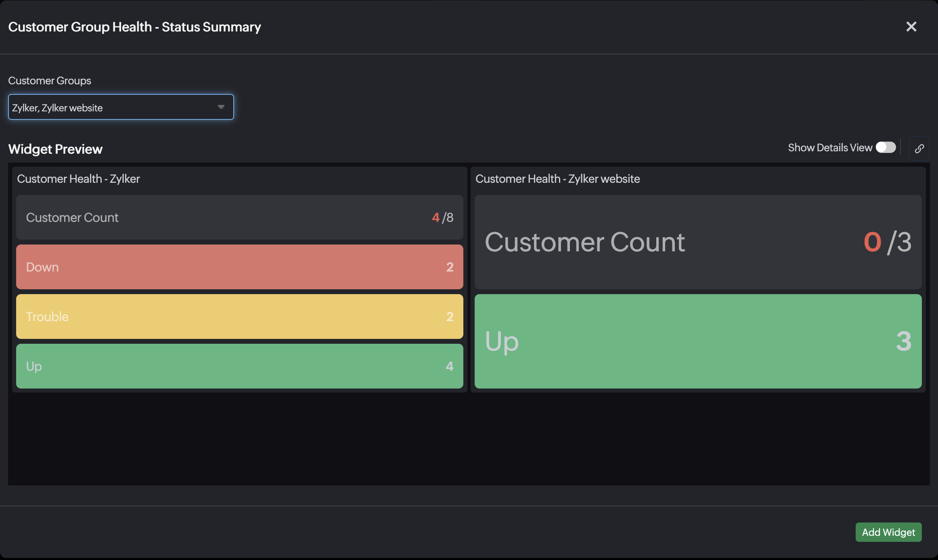
Task: Click Customer Count row showing 4/8
Action: tap(239, 217)
